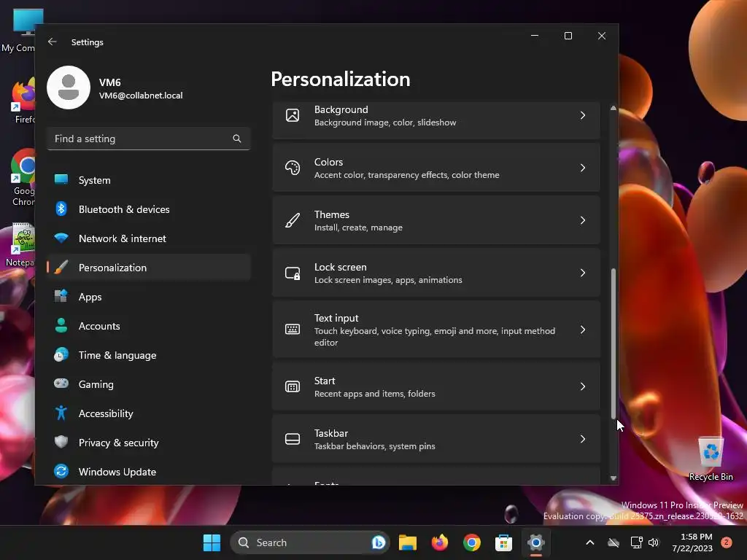Click the Privacy & security shield icon

pos(61,442)
